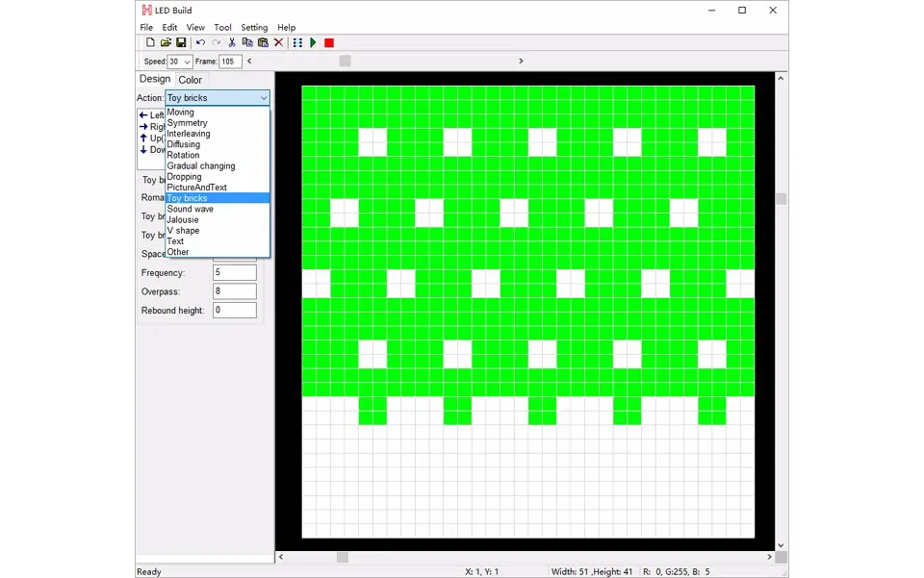Paste using the clipboard icon

(263, 43)
